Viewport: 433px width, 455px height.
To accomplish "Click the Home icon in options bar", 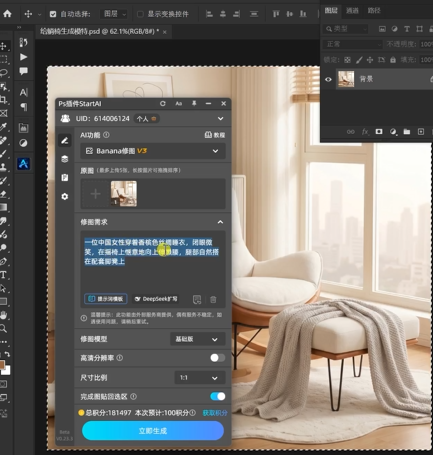I will (x=7, y=14).
